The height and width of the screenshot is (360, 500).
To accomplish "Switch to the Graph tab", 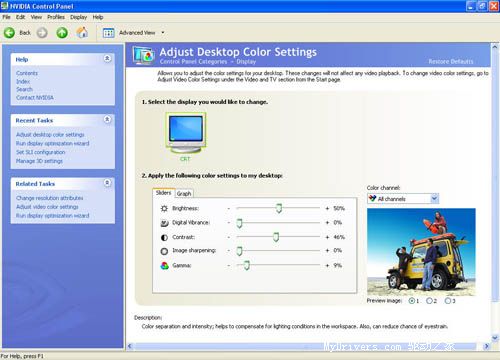I will tap(184, 194).
